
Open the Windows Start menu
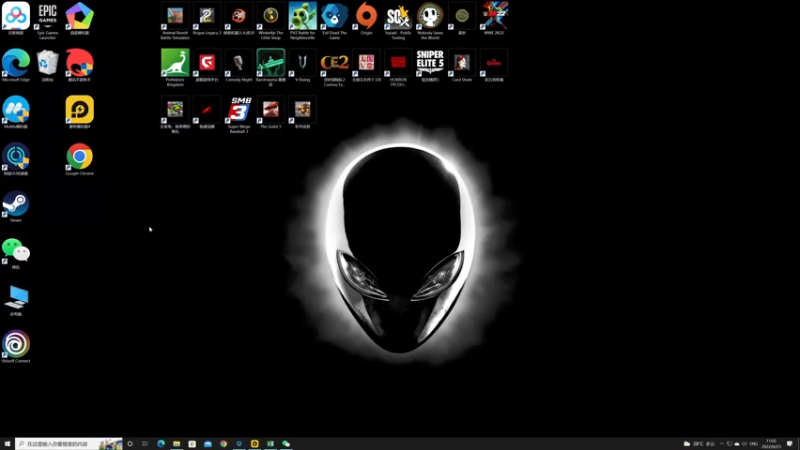(7, 444)
